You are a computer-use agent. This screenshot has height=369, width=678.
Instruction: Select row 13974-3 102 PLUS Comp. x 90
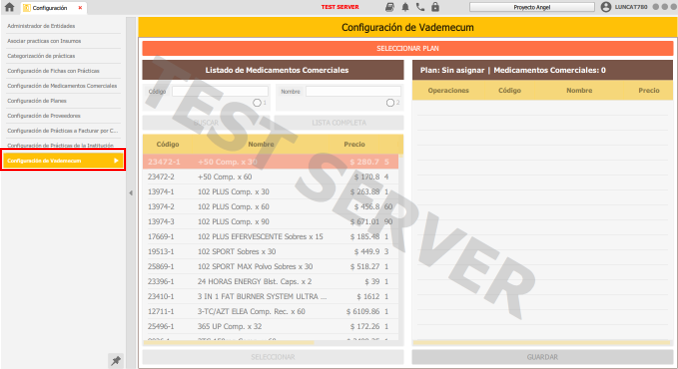271,221
